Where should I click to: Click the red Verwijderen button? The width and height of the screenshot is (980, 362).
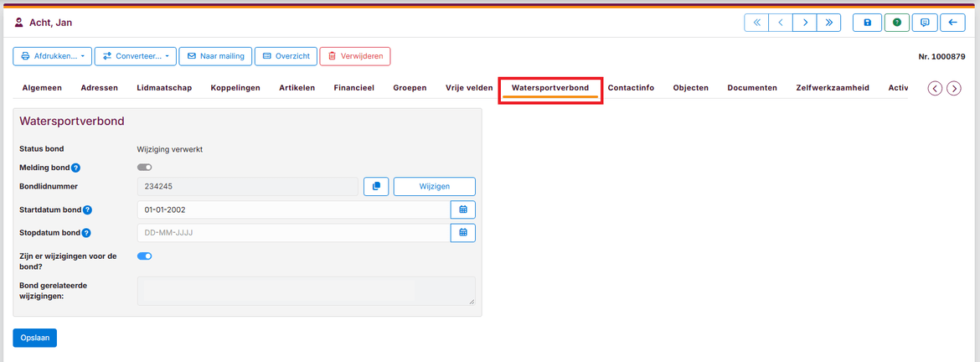(x=355, y=56)
